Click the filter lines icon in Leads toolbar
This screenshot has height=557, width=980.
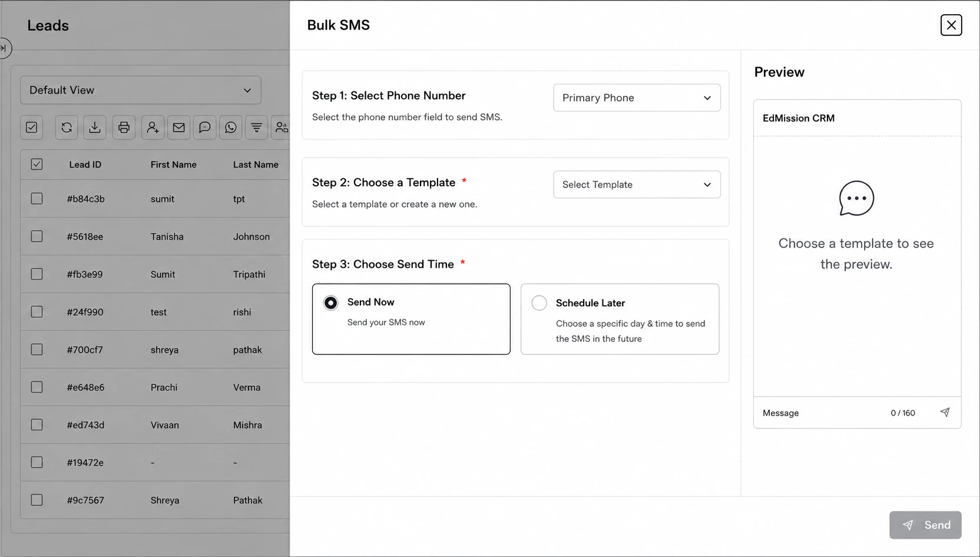click(256, 127)
